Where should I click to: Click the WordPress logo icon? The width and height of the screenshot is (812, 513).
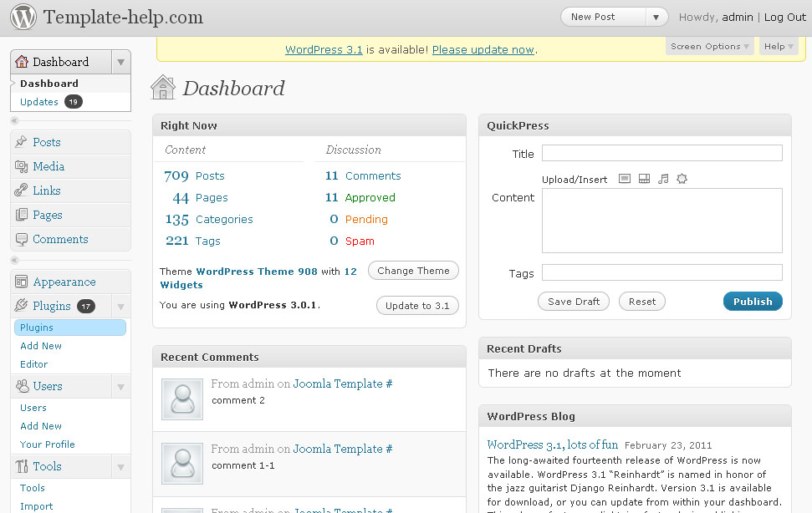23,17
